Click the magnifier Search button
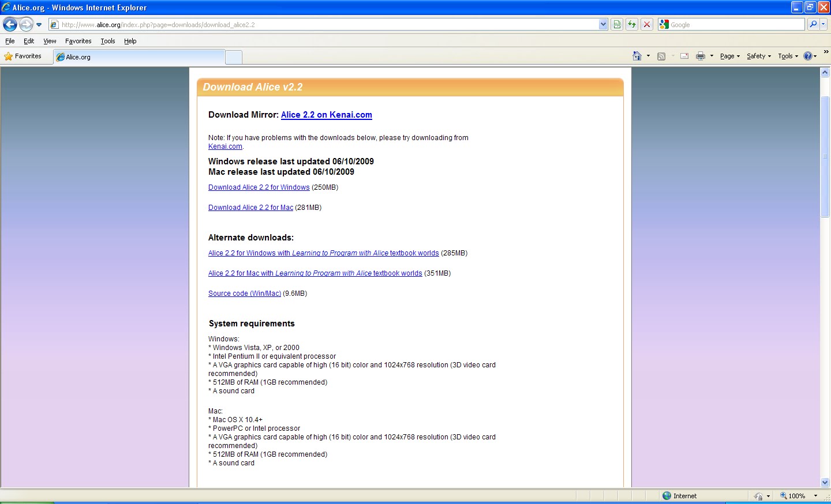 click(813, 24)
